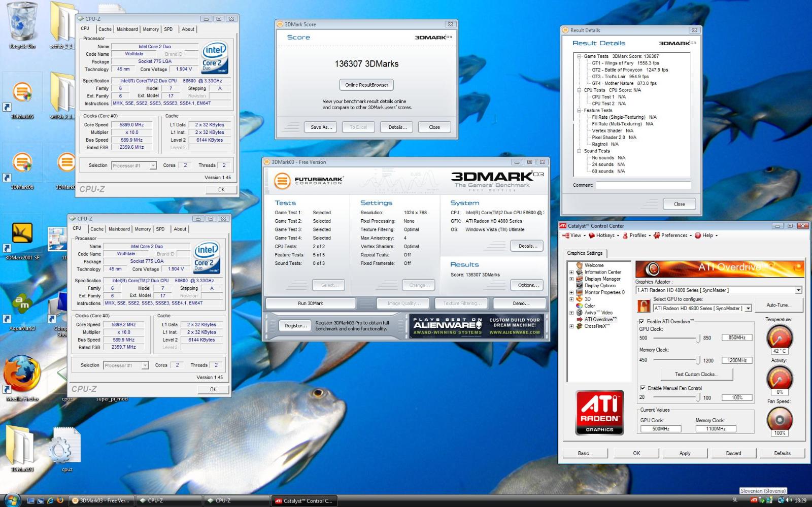Expand Displays Manager tree node
The image size is (812, 507).
coord(571,279)
